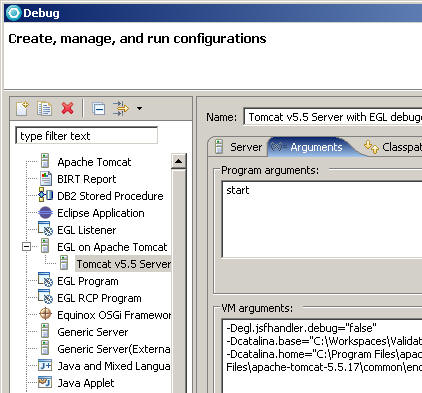Screen dimensions: 422x393
Task: Collapse the EGL on Apache Tomcat node
Action: pos(26,247)
